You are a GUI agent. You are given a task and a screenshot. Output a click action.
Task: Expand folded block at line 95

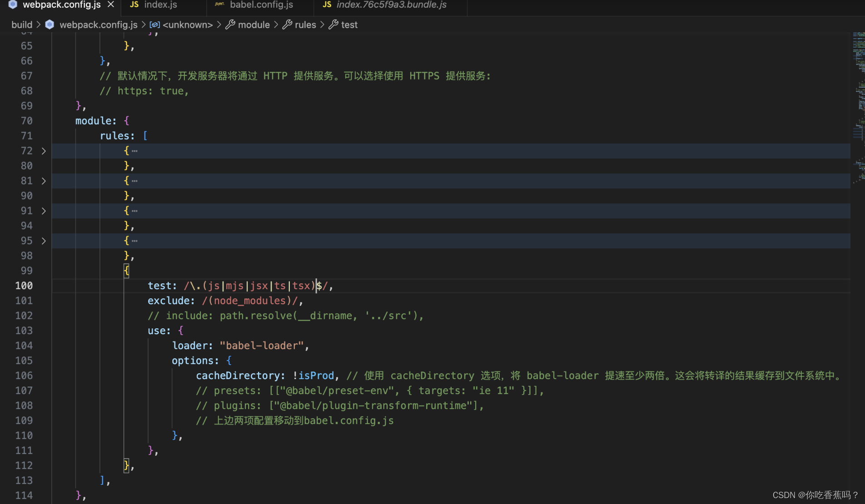click(44, 241)
